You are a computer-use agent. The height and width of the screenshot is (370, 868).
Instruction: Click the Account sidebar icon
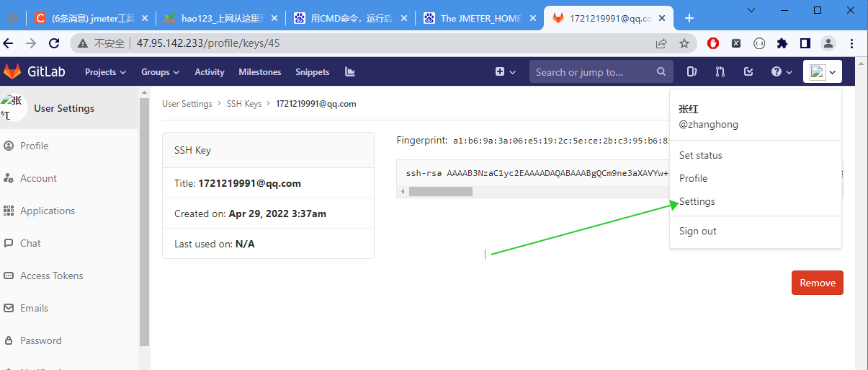(9, 178)
